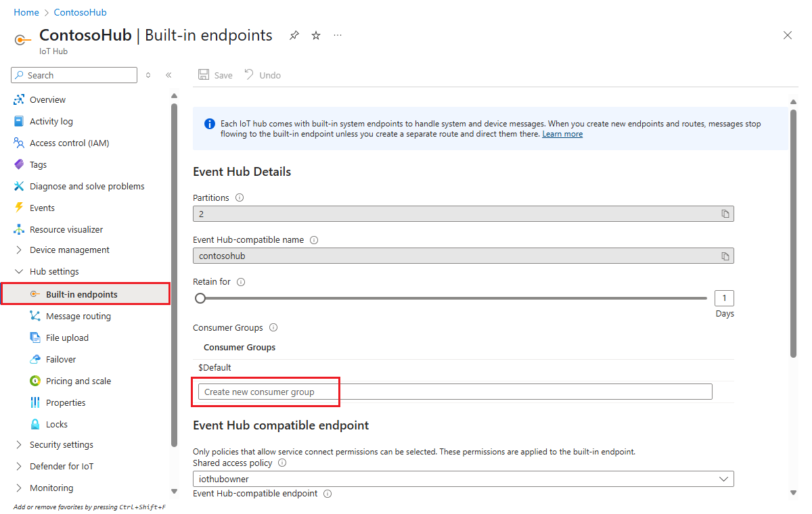Open Diagnose and solve problems
This screenshot has width=812, height=514.
(x=88, y=186)
